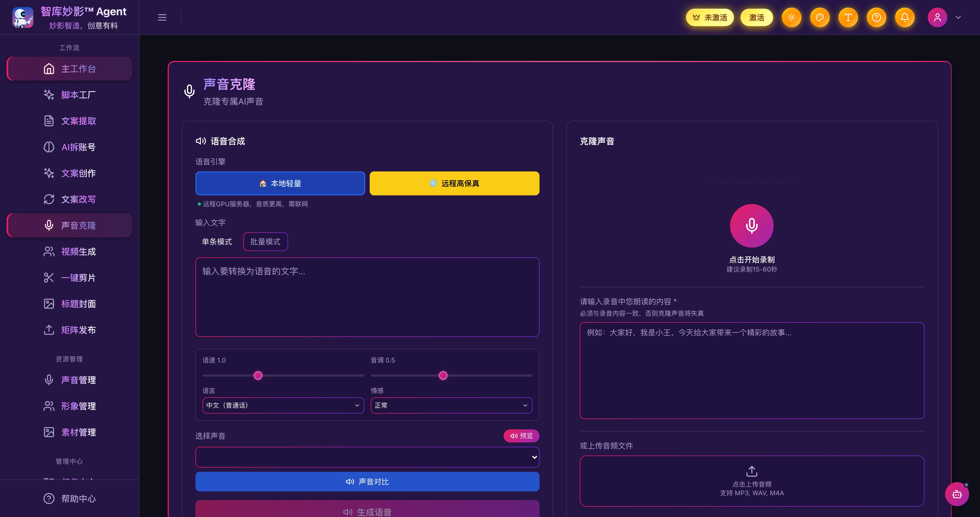Open 一键剪片 sidebar item
This screenshot has height=517, width=980.
[70, 278]
